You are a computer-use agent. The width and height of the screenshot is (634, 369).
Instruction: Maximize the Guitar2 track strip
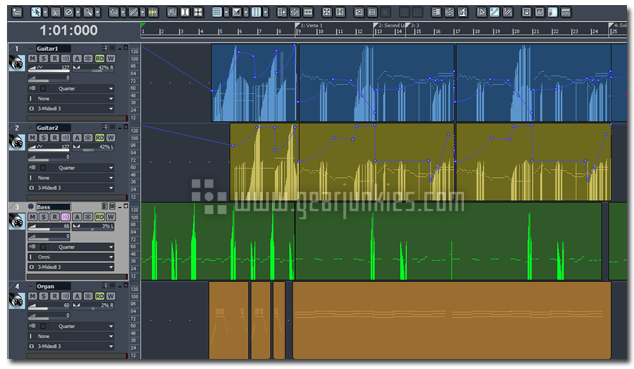coord(126,127)
